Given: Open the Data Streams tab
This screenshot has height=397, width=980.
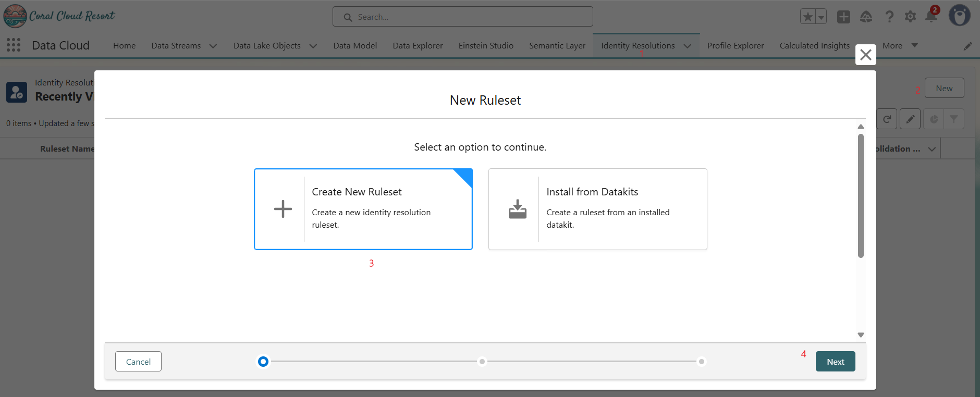Looking at the screenshot, I should point(176,45).
